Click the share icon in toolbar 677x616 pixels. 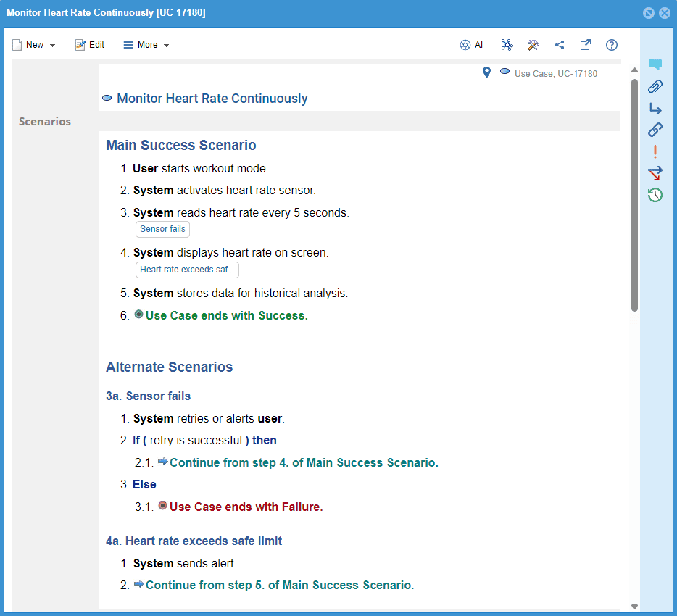coord(560,45)
